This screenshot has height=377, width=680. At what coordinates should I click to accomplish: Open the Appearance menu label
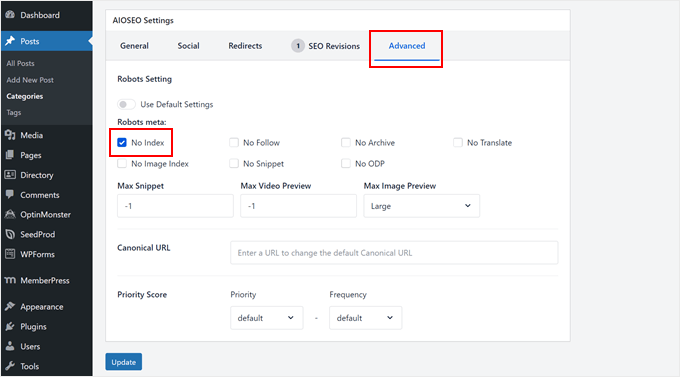(x=42, y=307)
